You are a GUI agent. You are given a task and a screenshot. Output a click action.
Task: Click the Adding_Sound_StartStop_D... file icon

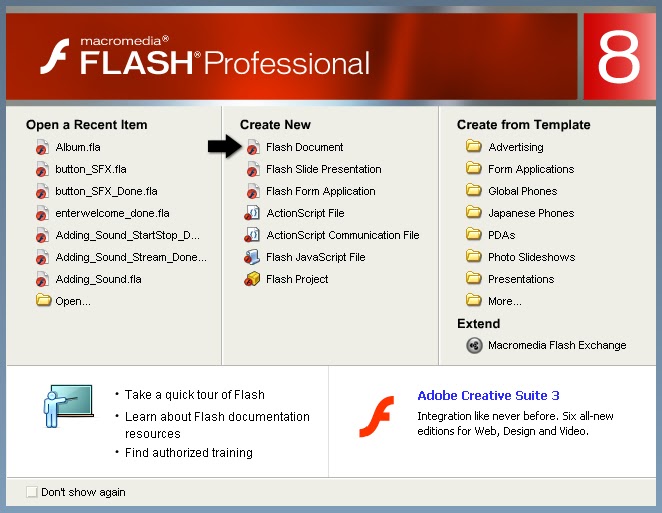click(x=42, y=235)
